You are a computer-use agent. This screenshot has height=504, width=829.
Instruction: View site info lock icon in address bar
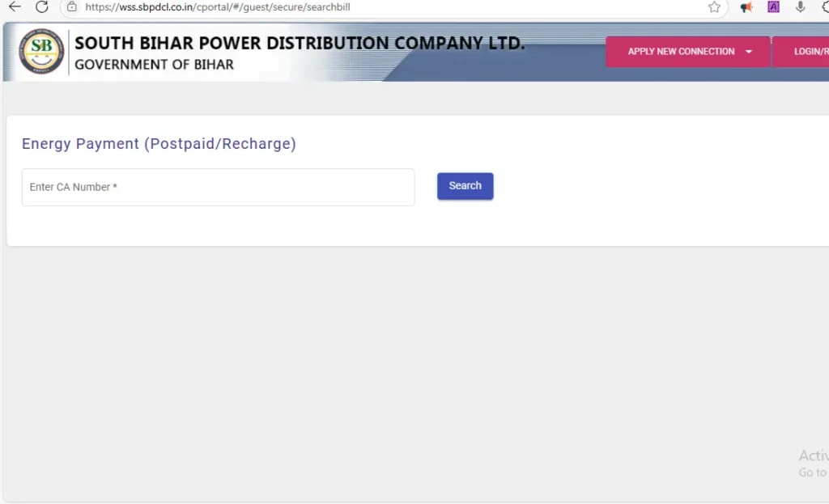72,6
